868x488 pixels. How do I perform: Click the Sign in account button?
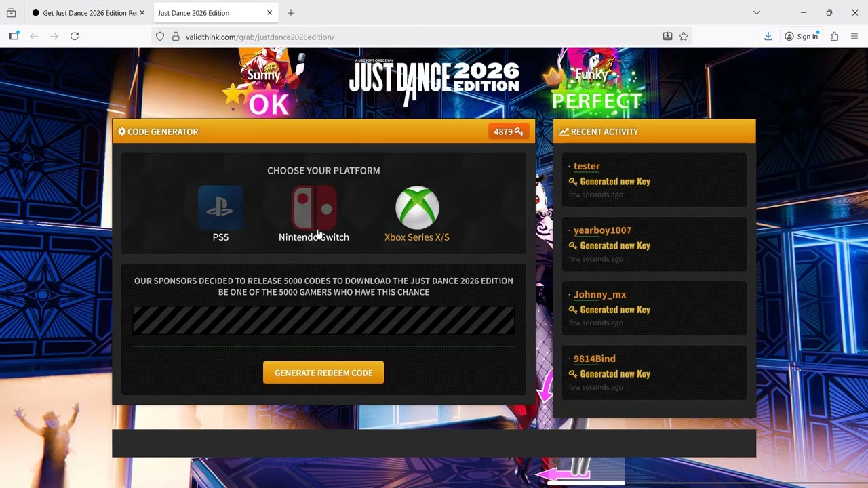point(801,37)
